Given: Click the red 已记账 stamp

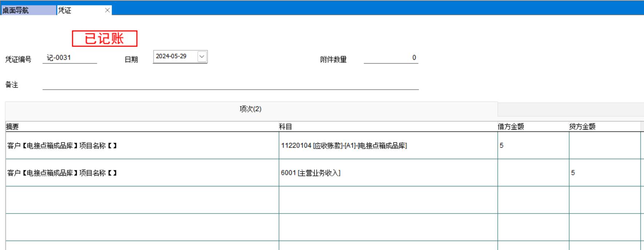Looking at the screenshot, I should pyautogui.click(x=104, y=39).
